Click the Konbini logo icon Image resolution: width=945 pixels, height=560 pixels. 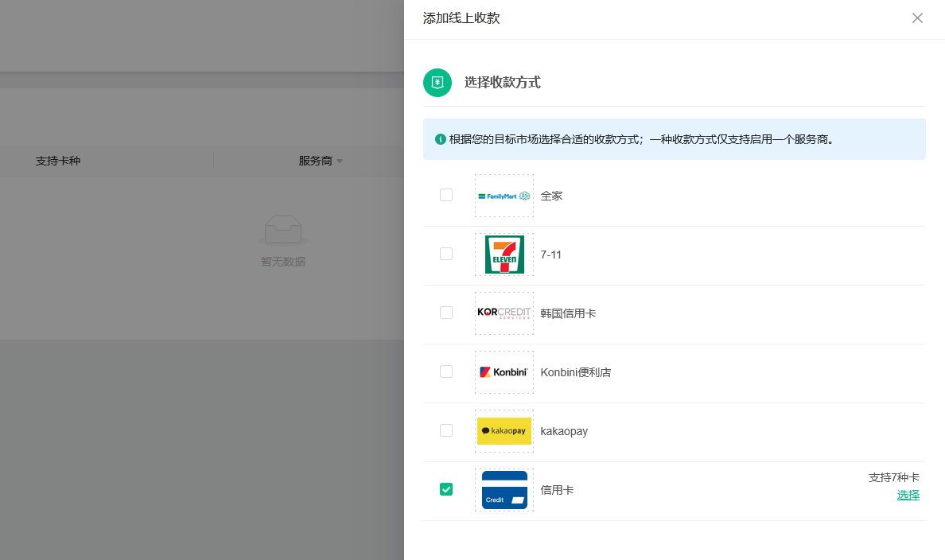[x=504, y=372]
